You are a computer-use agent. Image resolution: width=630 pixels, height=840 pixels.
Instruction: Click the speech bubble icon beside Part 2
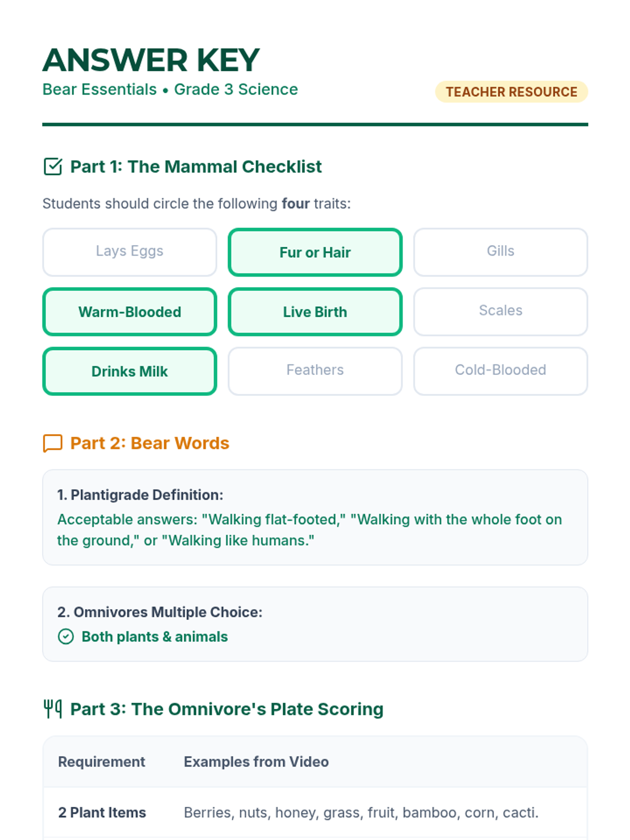pyautogui.click(x=52, y=443)
